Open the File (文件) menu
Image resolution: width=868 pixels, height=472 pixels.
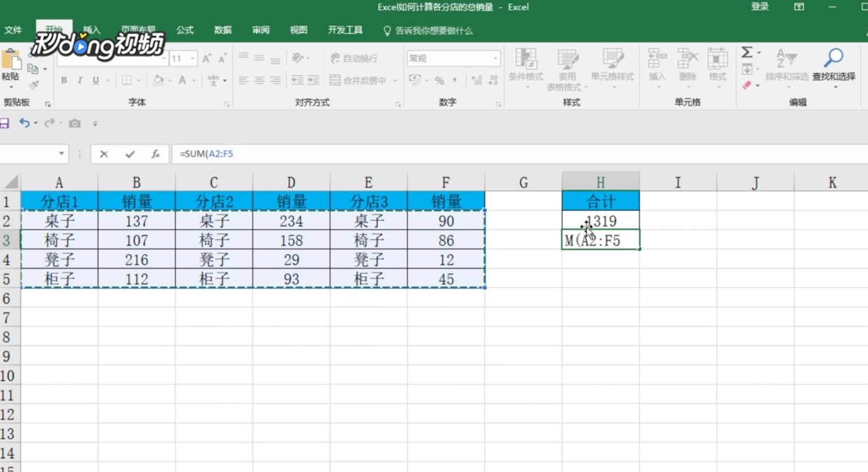[13, 30]
